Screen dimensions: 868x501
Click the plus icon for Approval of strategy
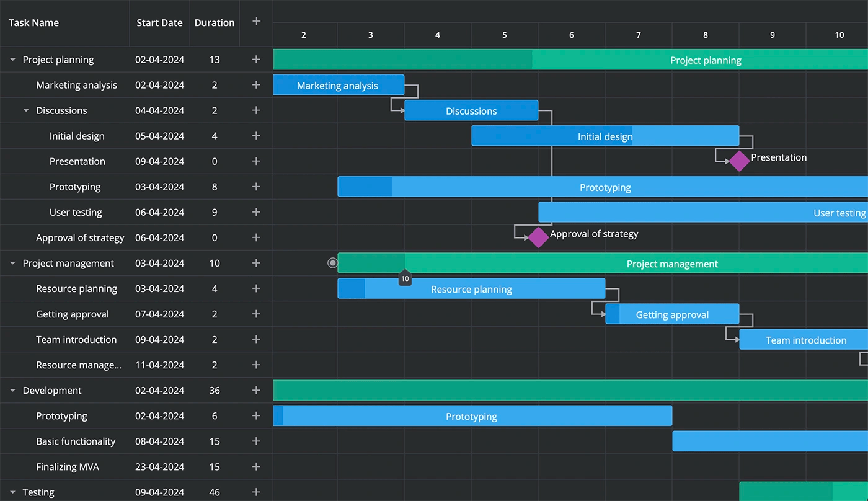pos(256,237)
